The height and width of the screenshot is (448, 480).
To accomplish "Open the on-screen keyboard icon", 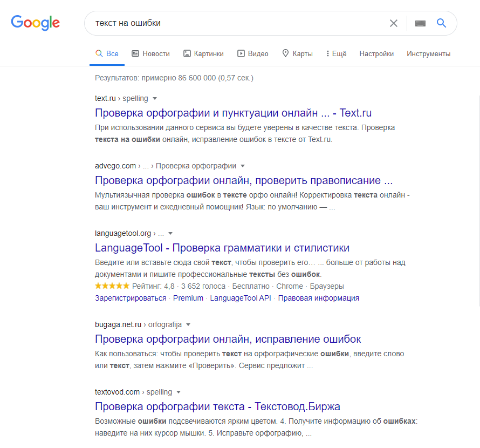I will click(420, 23).
